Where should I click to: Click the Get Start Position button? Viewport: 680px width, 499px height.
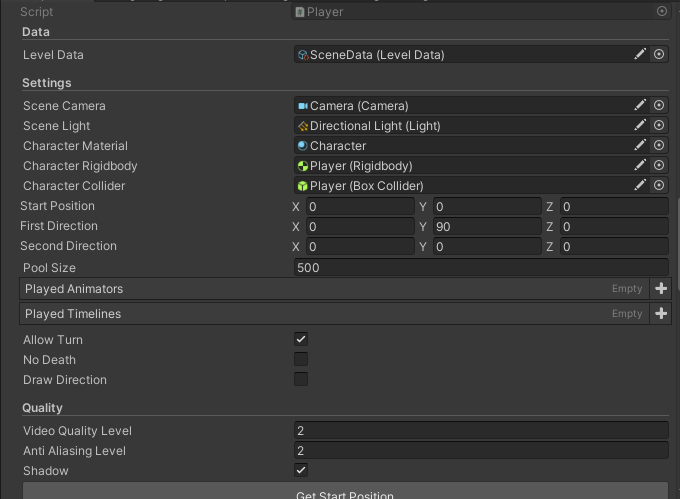[345, 491]
